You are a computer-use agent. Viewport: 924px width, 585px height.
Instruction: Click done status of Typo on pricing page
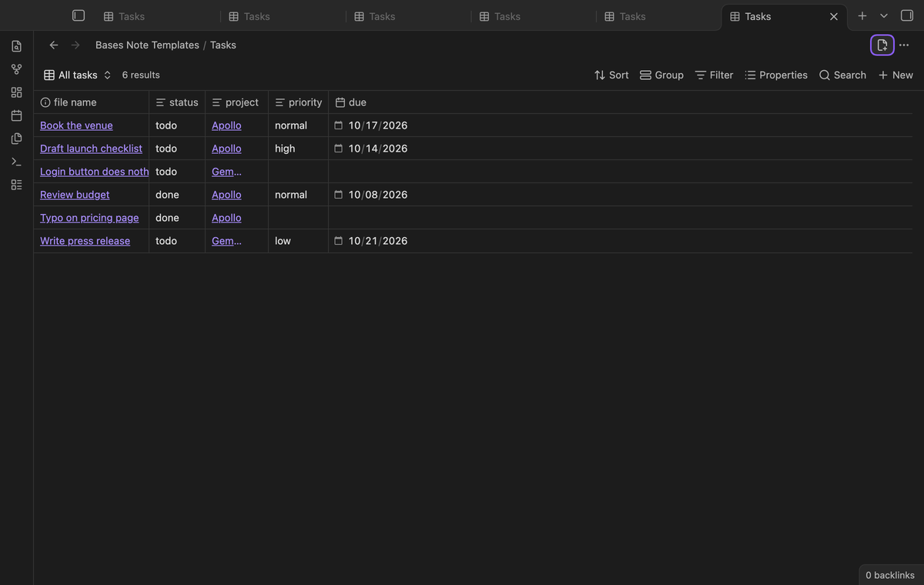coord(167,217)
